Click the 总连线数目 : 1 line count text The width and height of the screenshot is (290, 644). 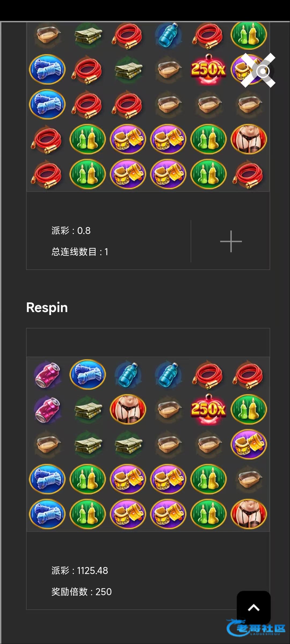(80, 252)
